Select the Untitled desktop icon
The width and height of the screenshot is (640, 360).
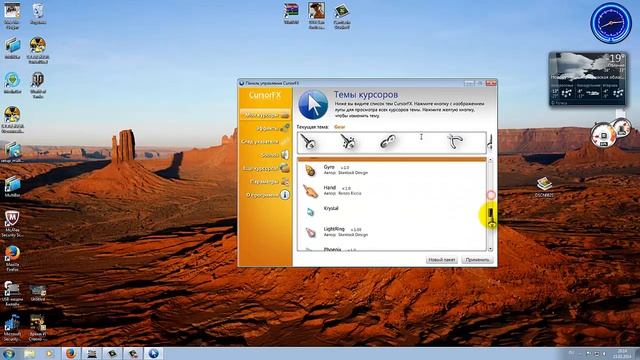(x=38, y=293)
